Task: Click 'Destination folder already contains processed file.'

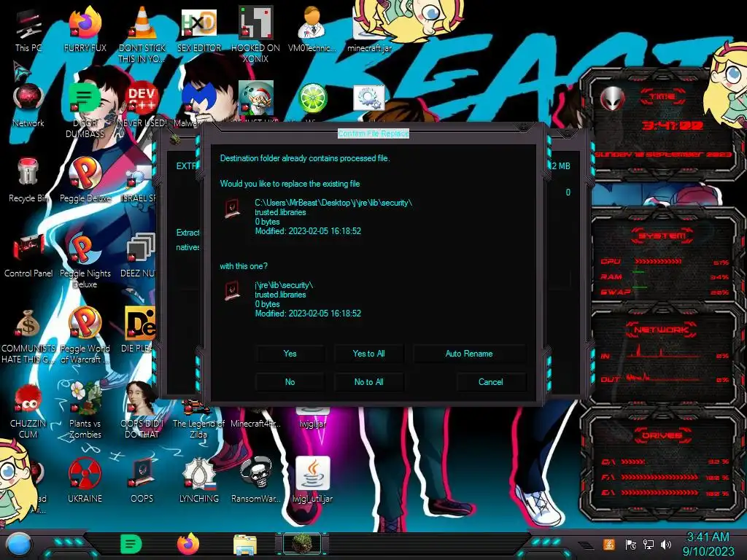Action: click(x=305, y=158)
